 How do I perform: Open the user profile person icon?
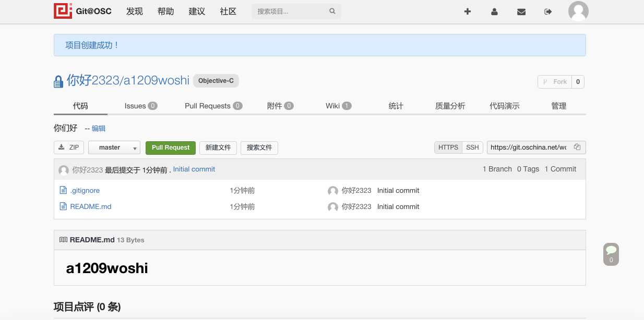click(494, 11)
